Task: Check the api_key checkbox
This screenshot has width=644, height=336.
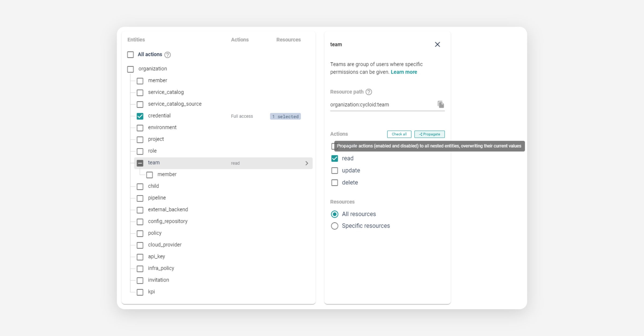Action: coord(140,257)
